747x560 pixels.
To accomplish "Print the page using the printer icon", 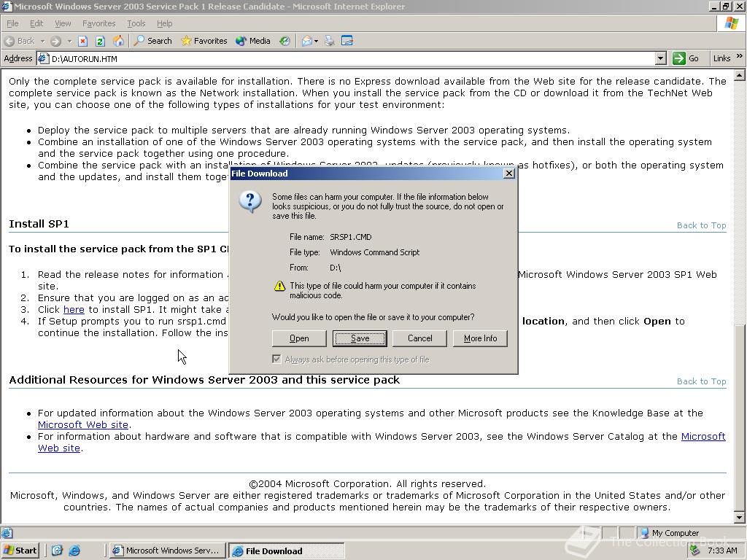I will point(329,41).
